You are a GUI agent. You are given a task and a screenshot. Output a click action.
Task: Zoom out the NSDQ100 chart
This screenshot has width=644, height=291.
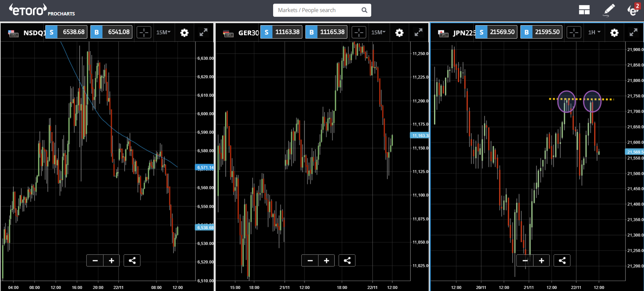(x=95, y=260)
